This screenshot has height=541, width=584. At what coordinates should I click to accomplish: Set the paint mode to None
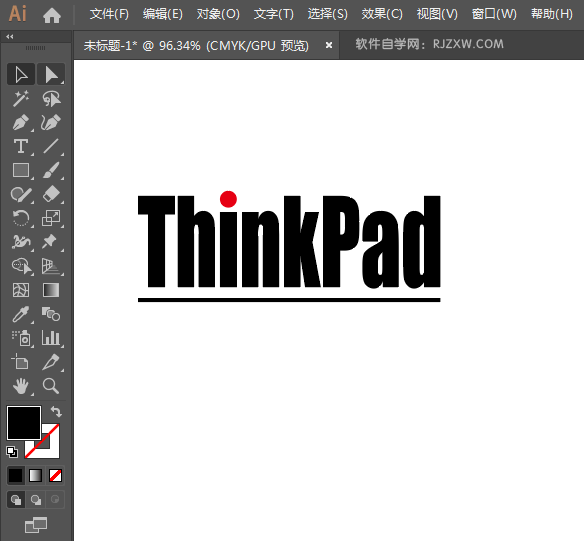click(x=55, y=475)
